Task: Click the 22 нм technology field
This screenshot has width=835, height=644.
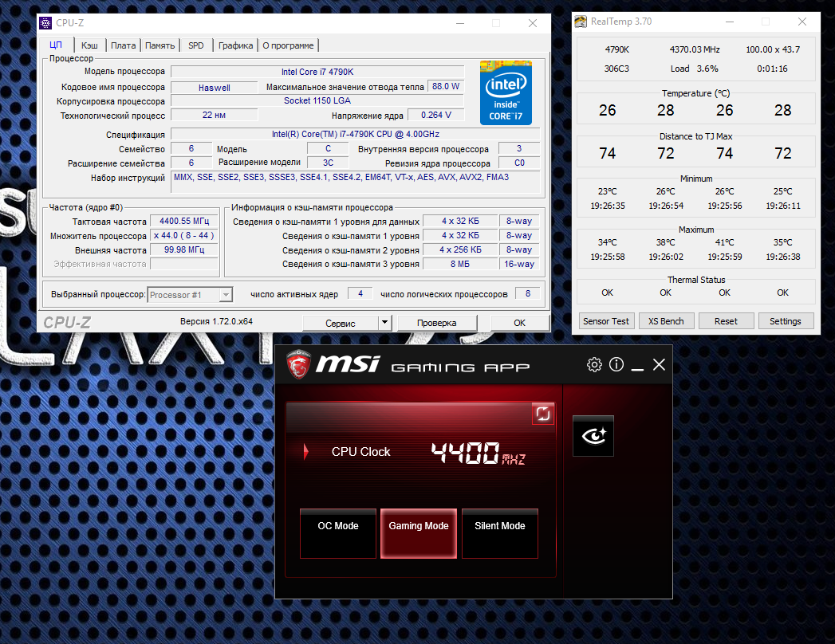Action: pyautogui.click(x=214, y=115)
